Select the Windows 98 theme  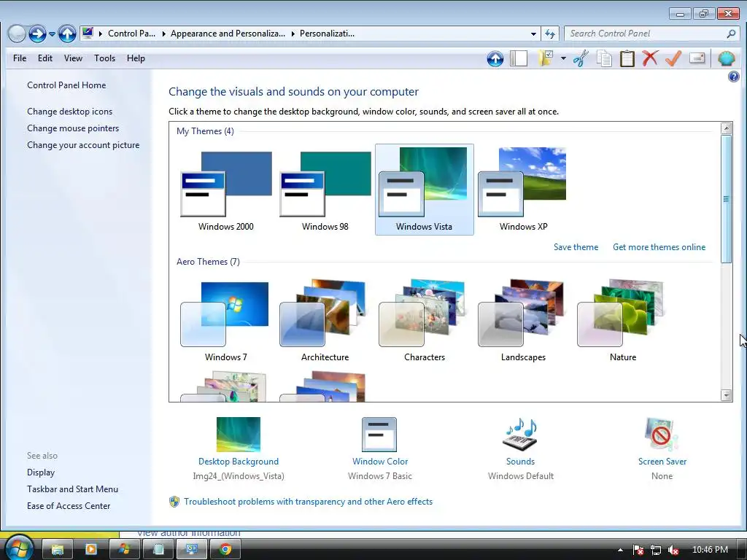coord(325,190)
